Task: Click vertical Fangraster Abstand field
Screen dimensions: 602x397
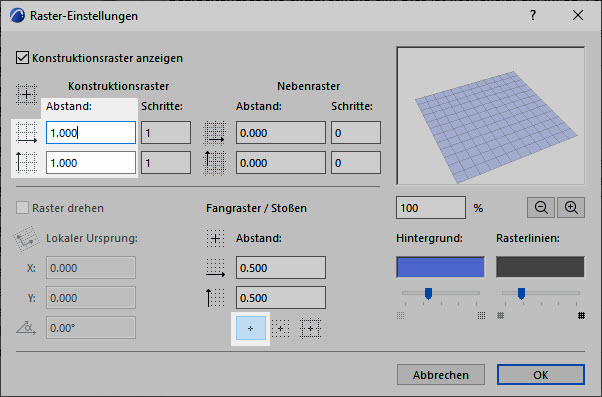Action: pos(281,298)
